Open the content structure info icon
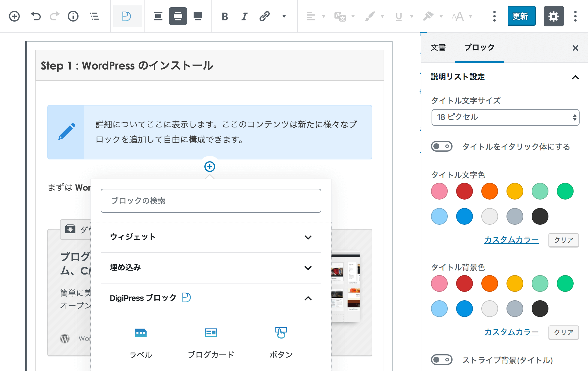 (x=73, y=16)
